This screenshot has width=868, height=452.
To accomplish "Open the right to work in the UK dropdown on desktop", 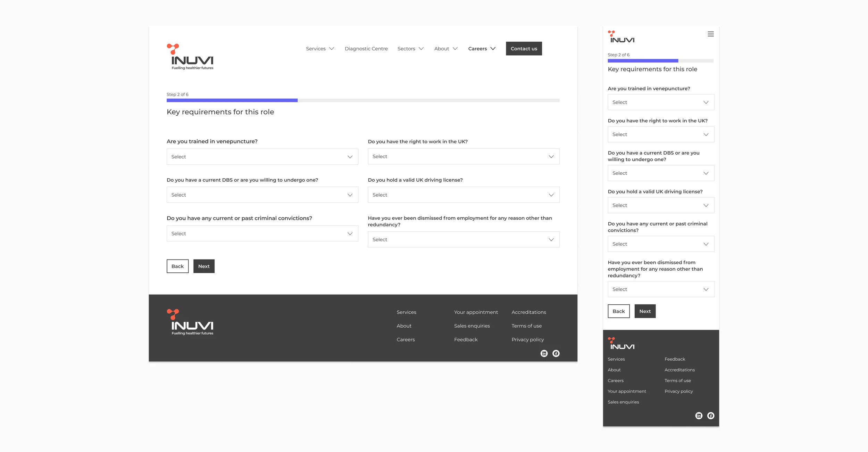I will pyautogui.click(x=464, y=156).
